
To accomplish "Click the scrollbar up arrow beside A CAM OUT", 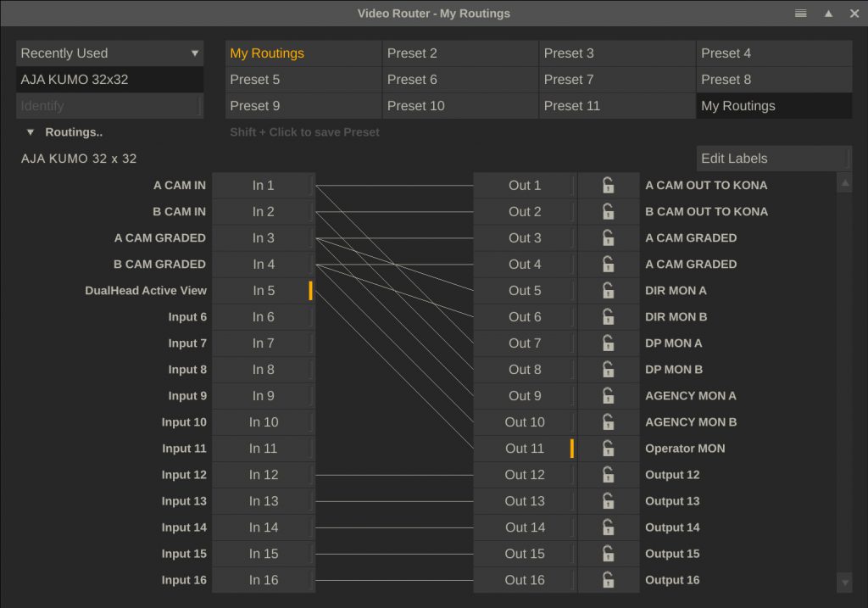I will tap(845, 182).
